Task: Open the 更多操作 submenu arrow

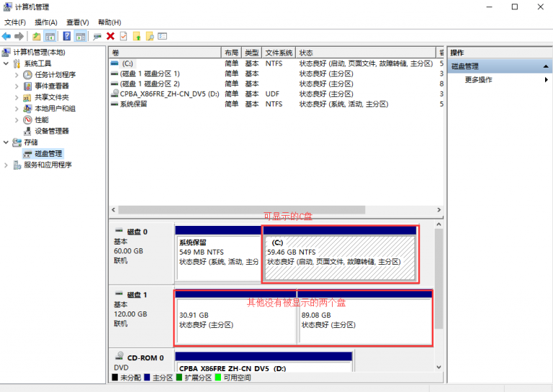Action: [547, 80]
